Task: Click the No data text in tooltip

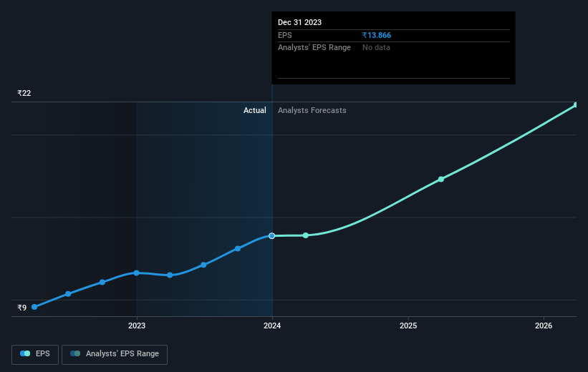Action: pos(376,47)
